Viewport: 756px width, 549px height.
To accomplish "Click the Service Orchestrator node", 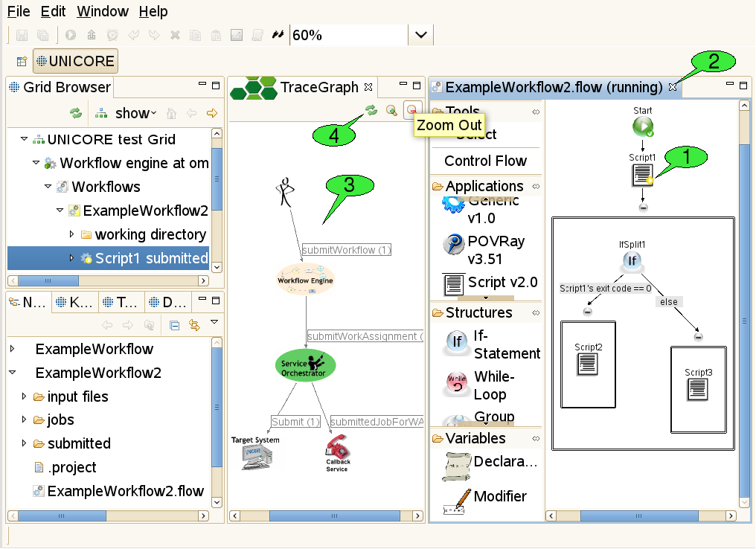I will 306,366.
